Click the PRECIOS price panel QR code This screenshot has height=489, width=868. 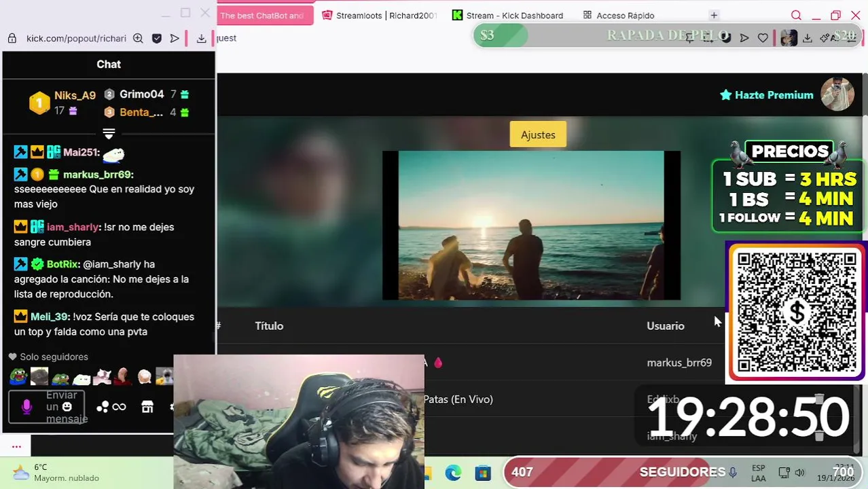point(796,312)
